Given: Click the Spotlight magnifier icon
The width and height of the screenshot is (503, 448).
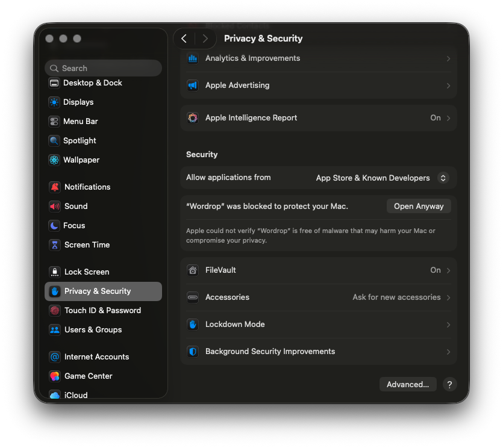Looking at the screenshot, I should pos(54,141).
